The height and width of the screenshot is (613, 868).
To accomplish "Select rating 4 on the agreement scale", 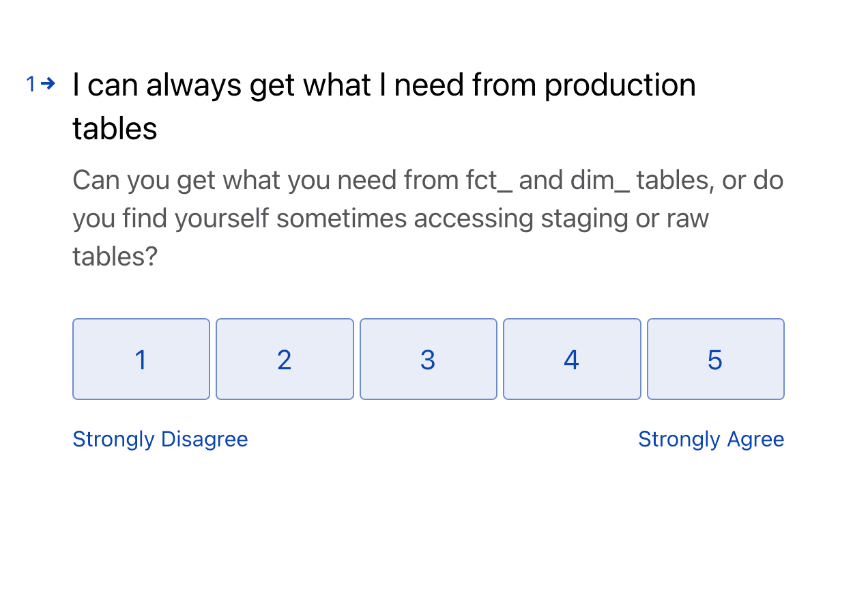I will [572, 359].
